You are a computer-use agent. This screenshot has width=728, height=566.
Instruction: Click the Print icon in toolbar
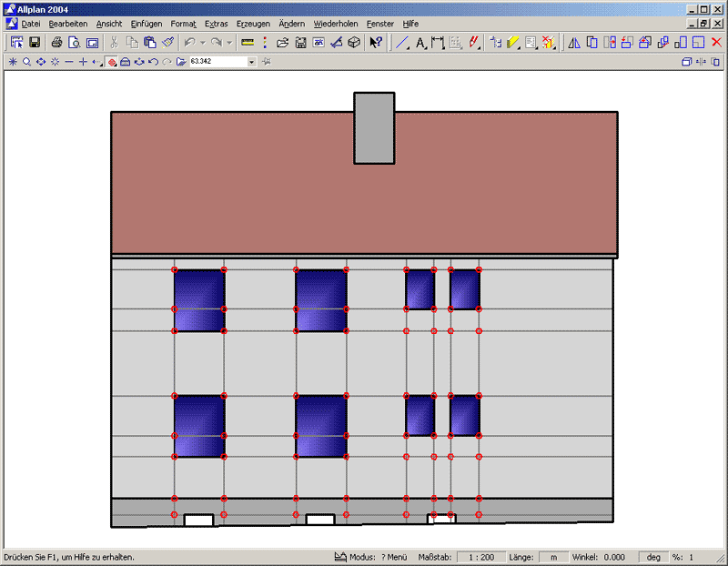56,43
